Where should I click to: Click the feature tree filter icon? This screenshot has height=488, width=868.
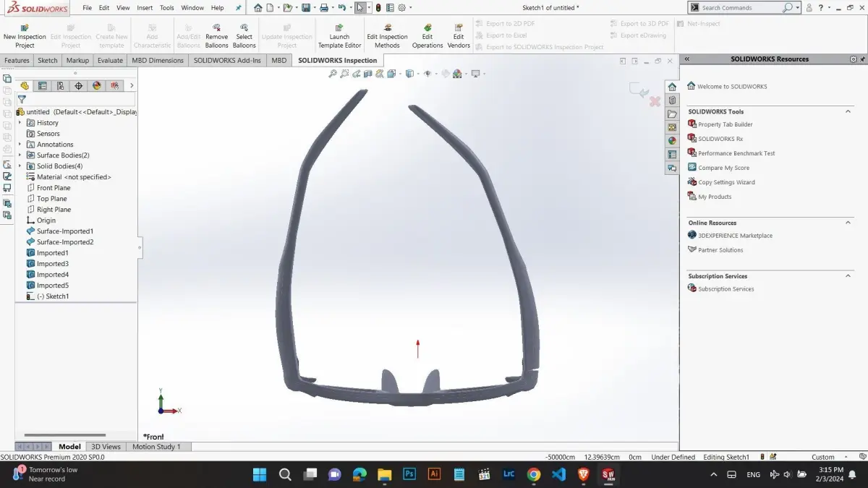pos(22,99)
